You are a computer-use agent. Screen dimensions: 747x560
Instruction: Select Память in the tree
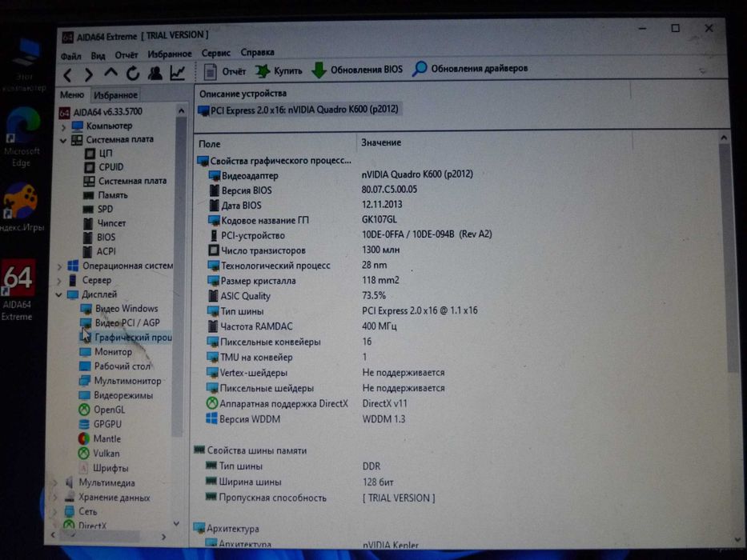106,195
